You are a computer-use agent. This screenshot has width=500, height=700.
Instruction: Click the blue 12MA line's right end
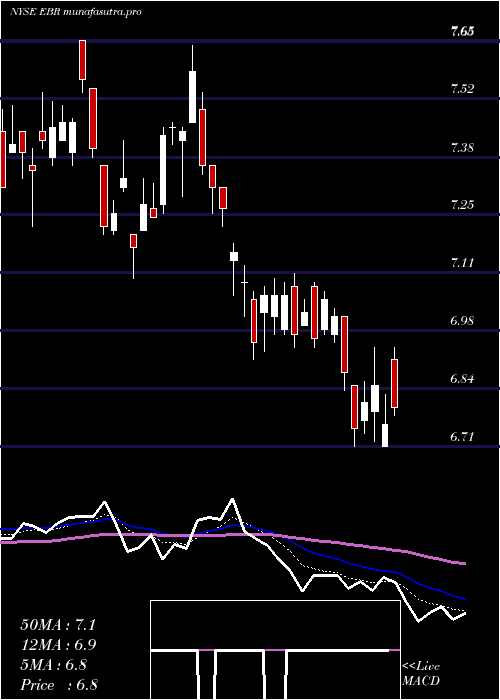463,598
